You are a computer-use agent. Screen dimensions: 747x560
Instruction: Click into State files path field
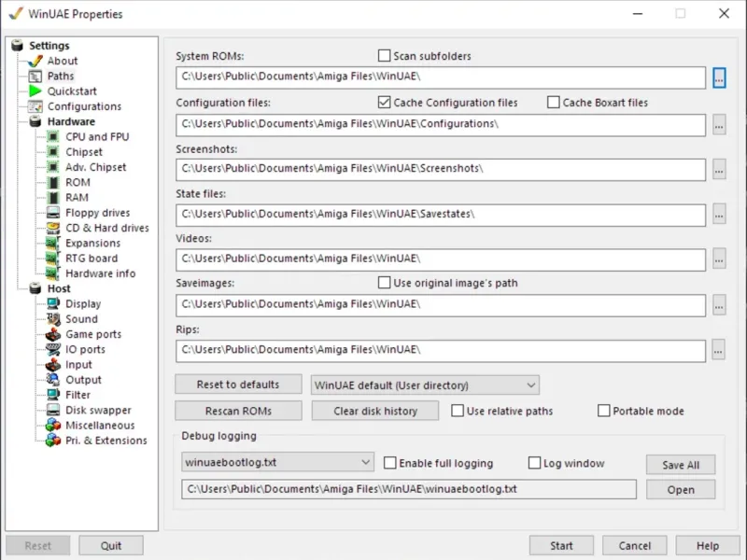pyautogui.click(x=441, y=216)
